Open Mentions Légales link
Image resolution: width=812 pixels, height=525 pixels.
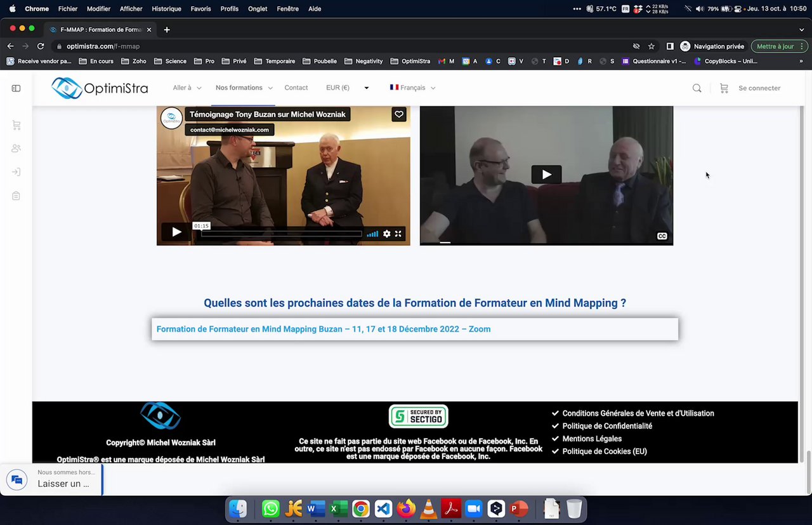(x=592, y=439)
